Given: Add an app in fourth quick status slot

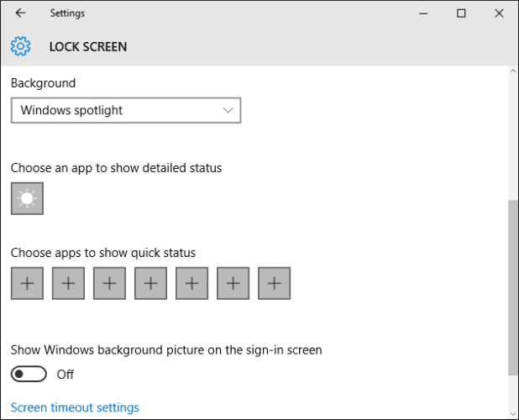Looking at the screenshot, I should pyautogui.click(x=150, y=284).
